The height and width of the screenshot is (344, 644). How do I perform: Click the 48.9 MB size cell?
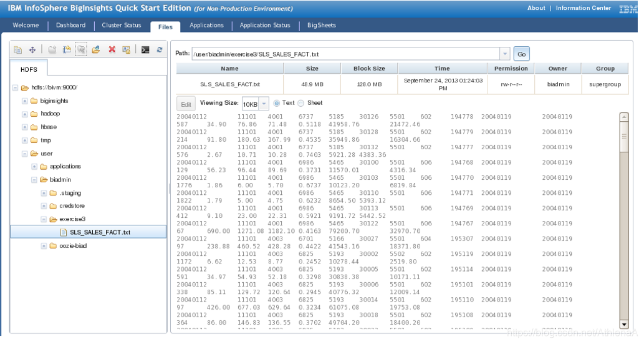[312, 84]
